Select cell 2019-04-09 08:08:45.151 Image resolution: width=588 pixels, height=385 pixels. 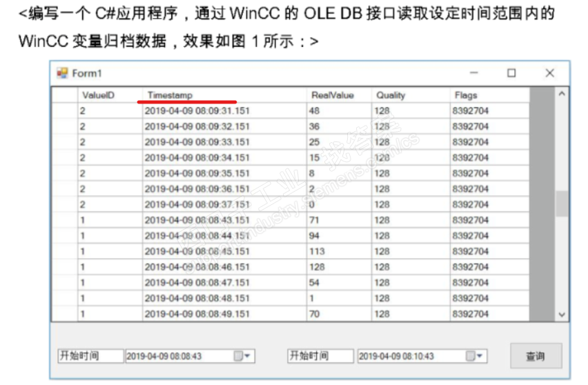(224, 252)
